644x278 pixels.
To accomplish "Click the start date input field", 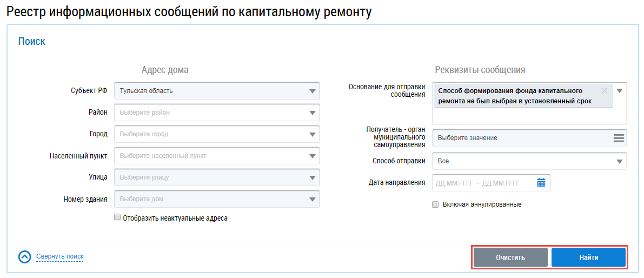I will [x=454, y=183].
